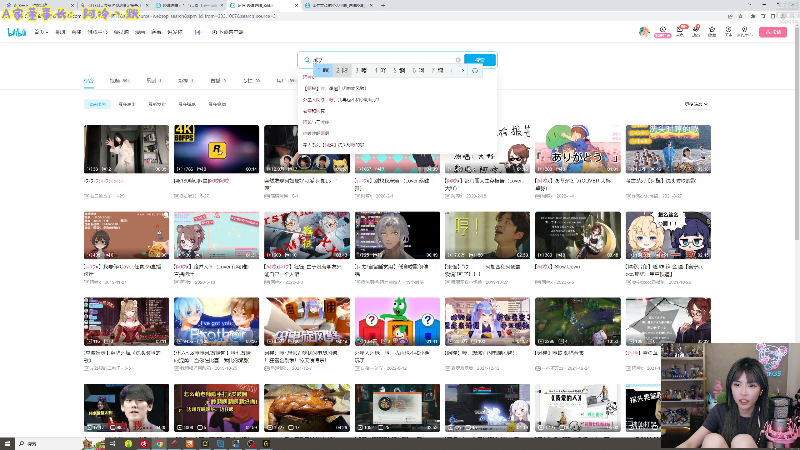The height and width of the screenshot is (450, 800).
Task: Click the pink play icon in header nav
Action: [197, 32]
